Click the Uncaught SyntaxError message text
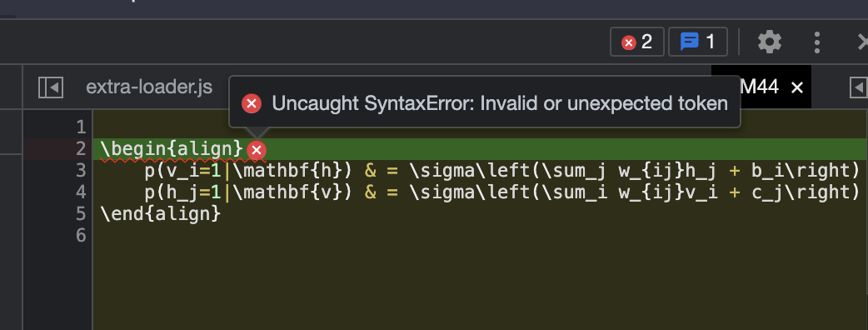The height and width of the screenshot is (330, 868). (500, 103)
